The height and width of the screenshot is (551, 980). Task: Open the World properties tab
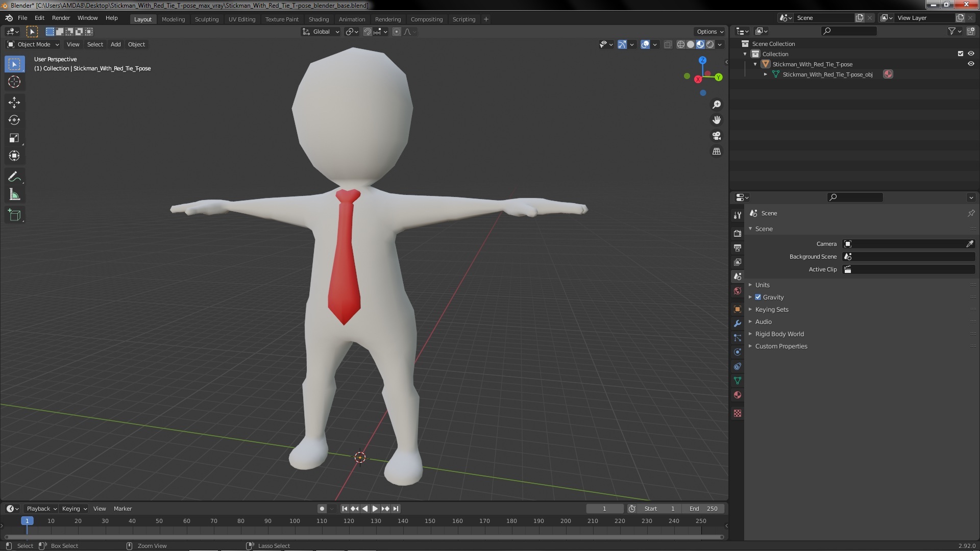737,291
